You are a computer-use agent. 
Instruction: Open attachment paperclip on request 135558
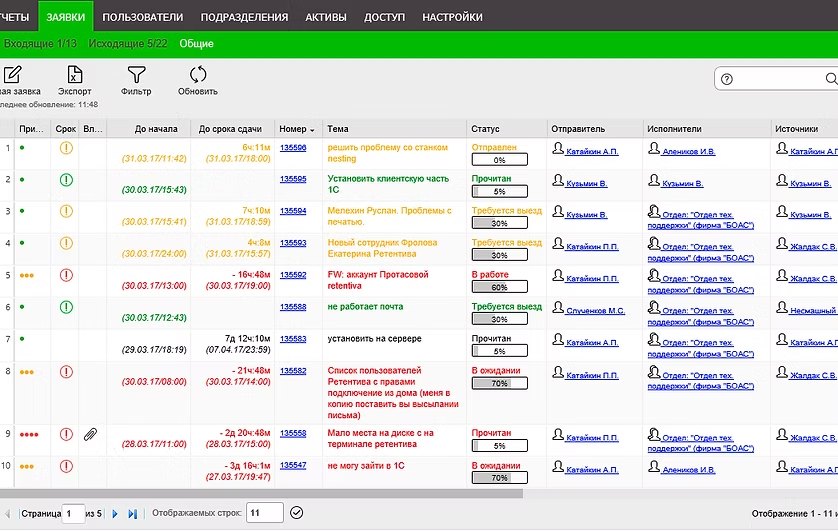click(90, 434)
